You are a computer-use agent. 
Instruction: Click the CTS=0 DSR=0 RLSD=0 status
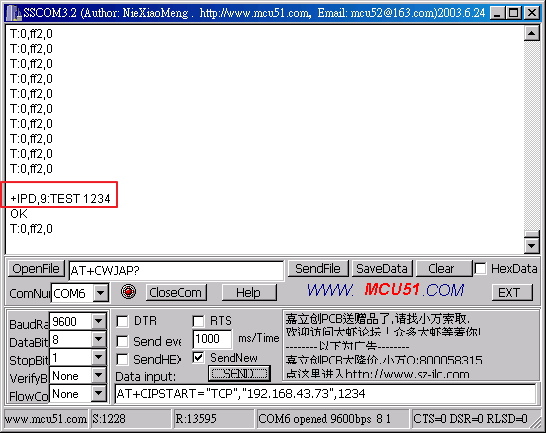(470, 419)
